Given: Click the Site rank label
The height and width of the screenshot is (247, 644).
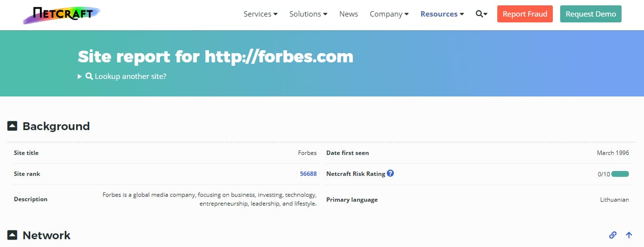Looking at the screenshot, I should [27, 173].
